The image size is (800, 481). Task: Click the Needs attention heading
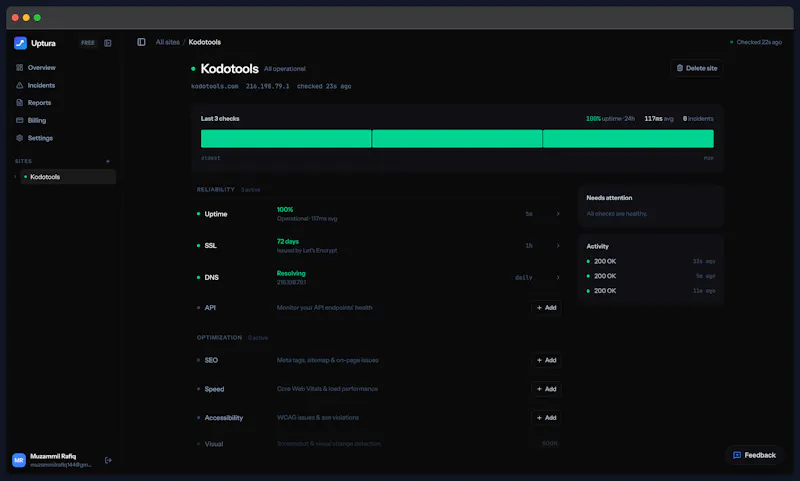point(609,198)
